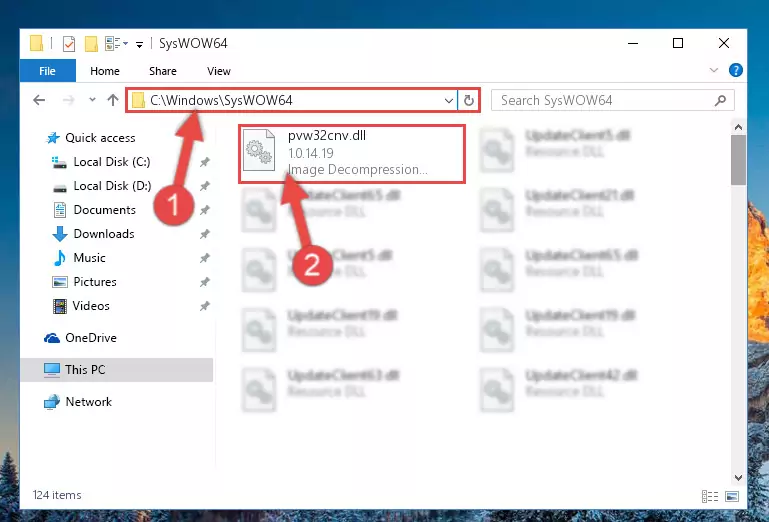The image size is (769, 522).
Task: Click the Properties icon in quick access toolbar
Action: pos(69,44)
